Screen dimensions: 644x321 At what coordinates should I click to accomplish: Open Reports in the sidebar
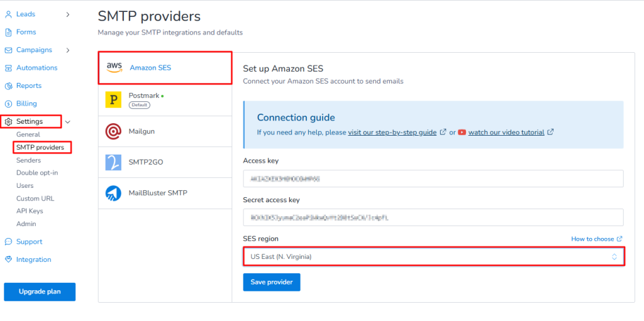click(29, 86)
